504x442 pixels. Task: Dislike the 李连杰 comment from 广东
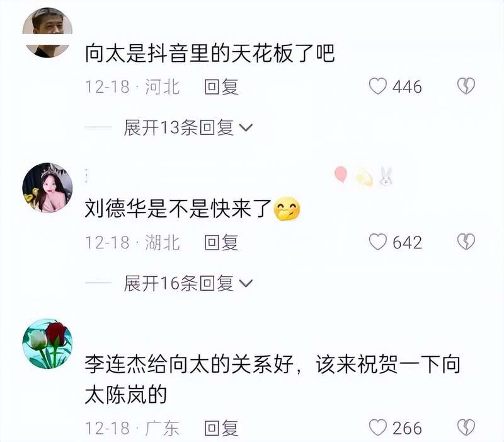coord(466,427)
